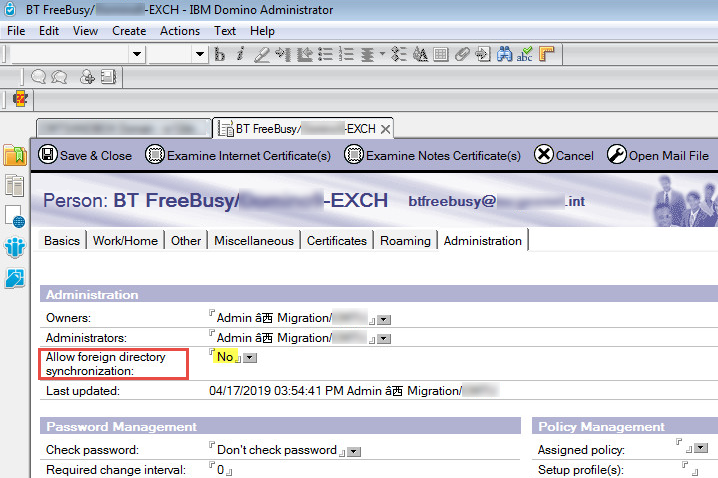Open the Actions menu
Image resolution: width=718 pixels, height=478 pixels.
tap(180, 31)
